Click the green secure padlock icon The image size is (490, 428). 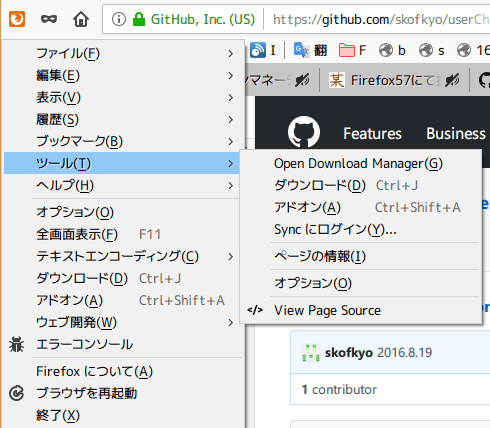click(139, 19)
